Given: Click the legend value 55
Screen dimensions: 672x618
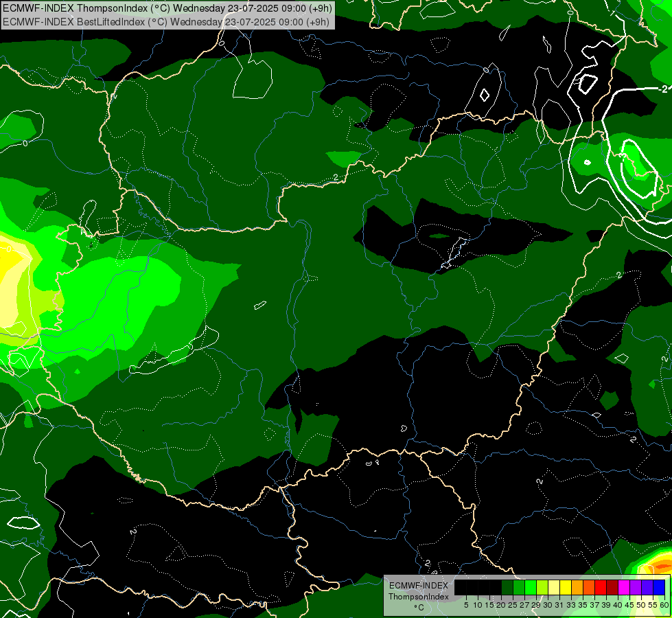Looking at the screenshot, I should point(653,605).
